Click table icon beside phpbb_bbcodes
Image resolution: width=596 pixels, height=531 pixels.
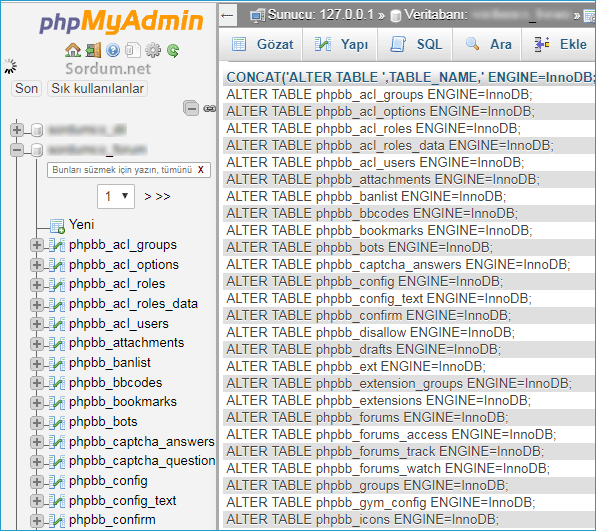(57, 383)
